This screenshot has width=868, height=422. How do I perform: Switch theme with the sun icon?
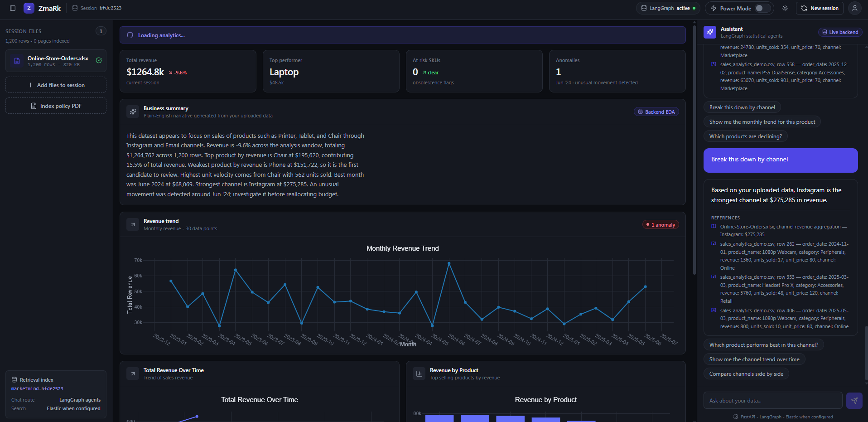point(785,8)
